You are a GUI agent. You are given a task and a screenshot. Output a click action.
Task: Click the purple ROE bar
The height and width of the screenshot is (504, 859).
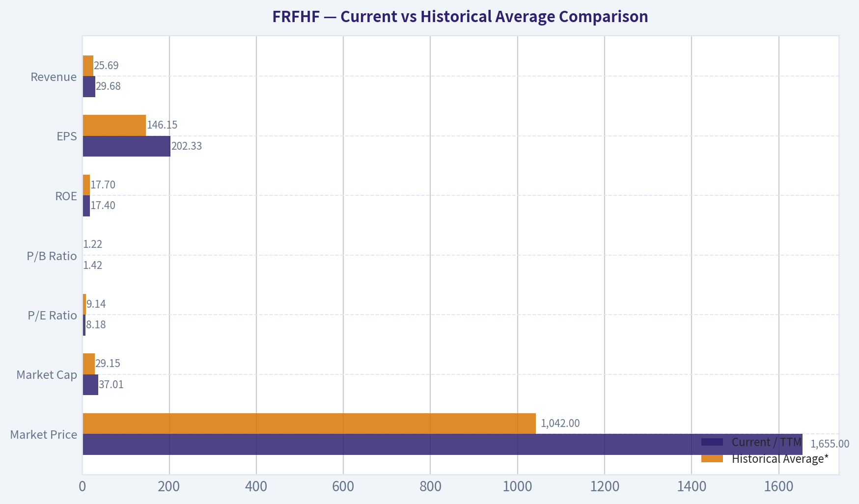coord(86,206)
